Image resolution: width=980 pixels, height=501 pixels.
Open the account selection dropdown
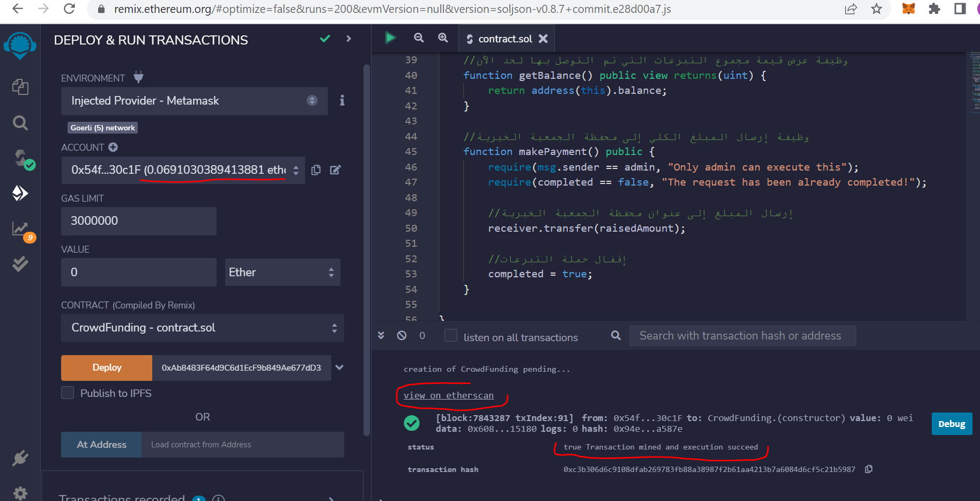183,170
